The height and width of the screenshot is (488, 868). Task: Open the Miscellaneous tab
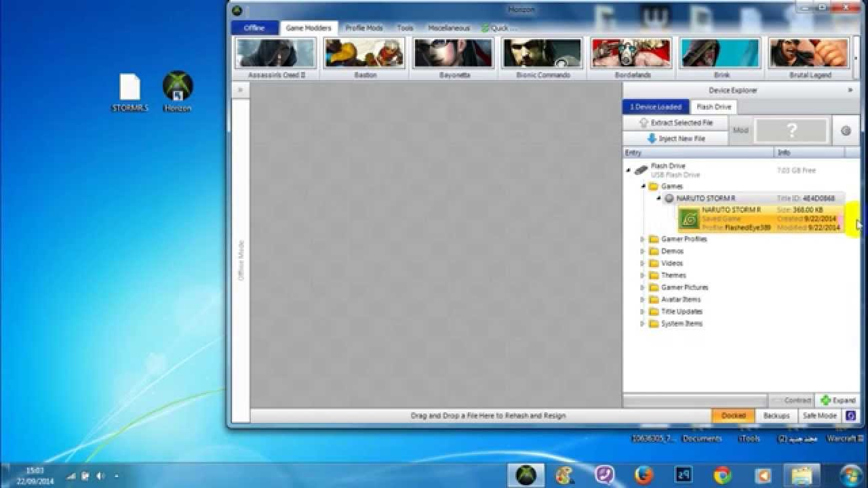pyautogui.click(x=448, y=28)
